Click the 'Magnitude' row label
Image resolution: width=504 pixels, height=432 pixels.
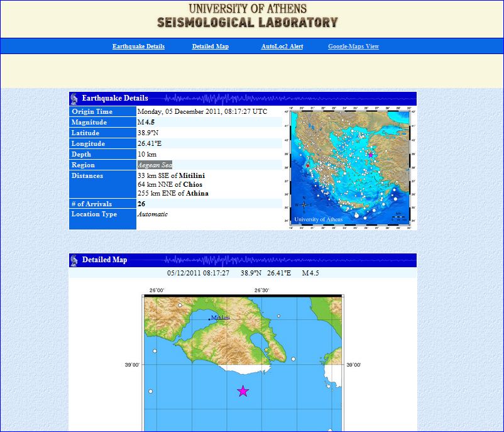coord(89,122)
